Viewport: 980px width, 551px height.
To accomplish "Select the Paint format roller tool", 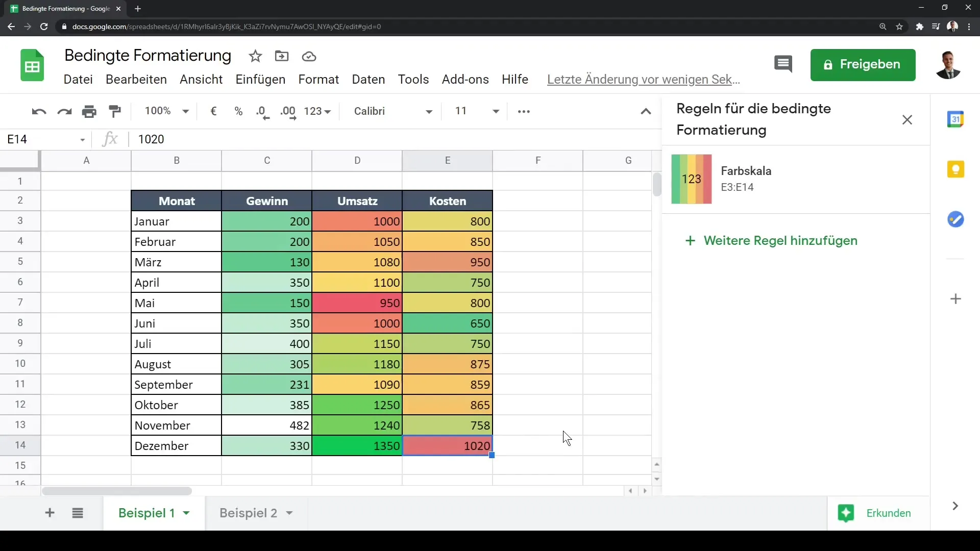I will (115, 111).
